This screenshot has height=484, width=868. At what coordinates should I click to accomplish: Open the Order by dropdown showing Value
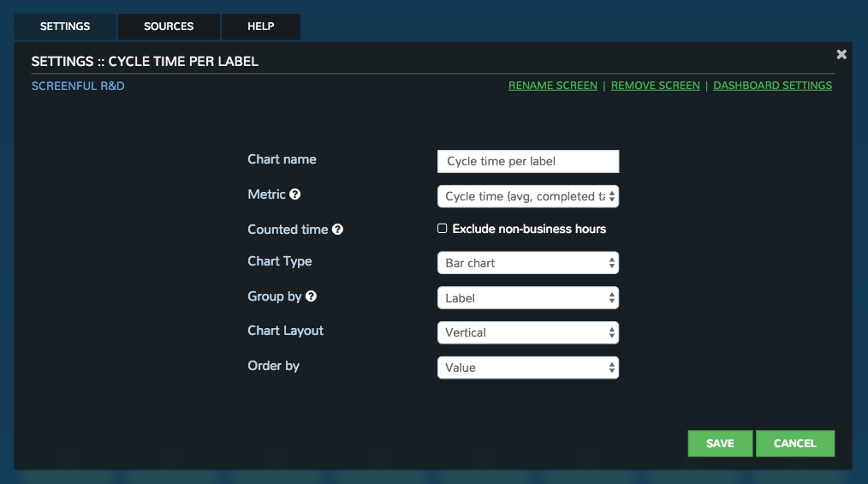[x=528, y=367]
